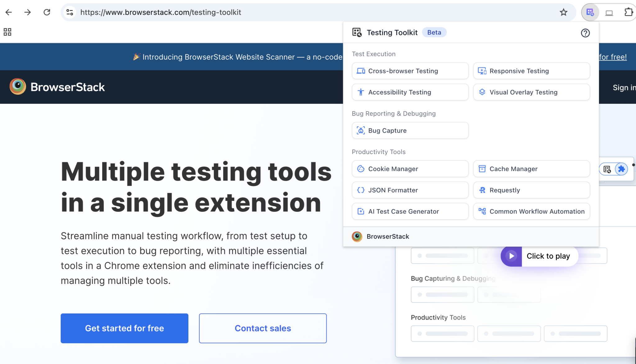Image resolution: width=636 pixels, height=364 pixels.
Task: Open Visual Overlay Testing
Action: 531,92
